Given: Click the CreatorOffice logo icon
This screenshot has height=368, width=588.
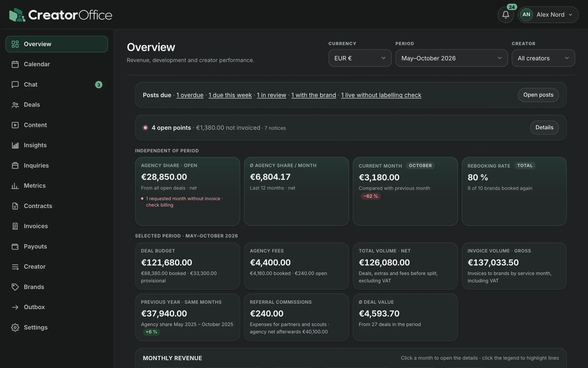Looking at the screenshot, I should coord(17,15).
